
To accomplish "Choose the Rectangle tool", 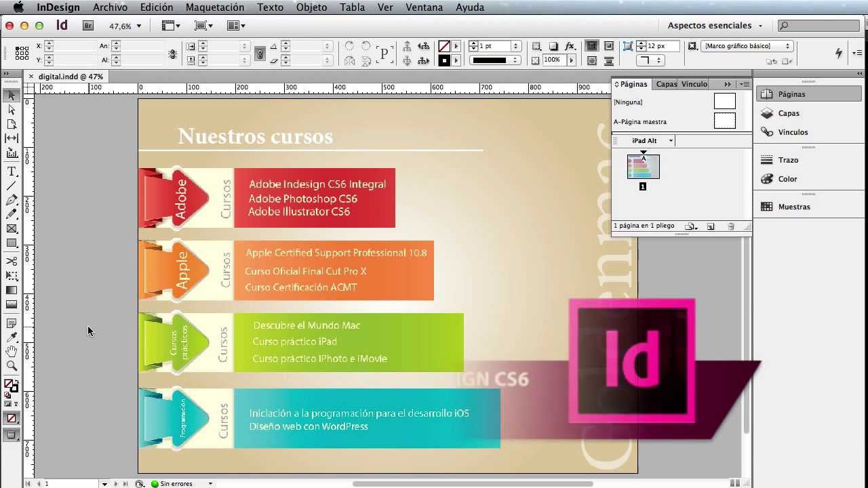I will pos(12,243).
